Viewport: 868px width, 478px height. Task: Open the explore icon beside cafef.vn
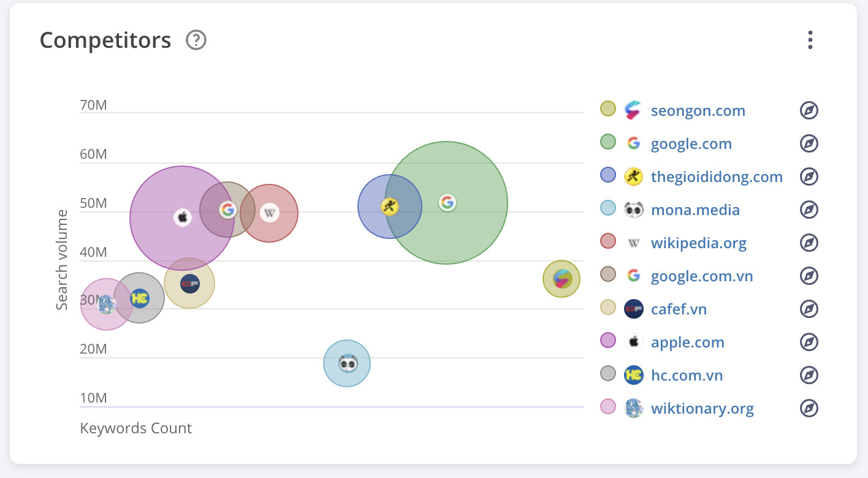[x=809, y=309]
